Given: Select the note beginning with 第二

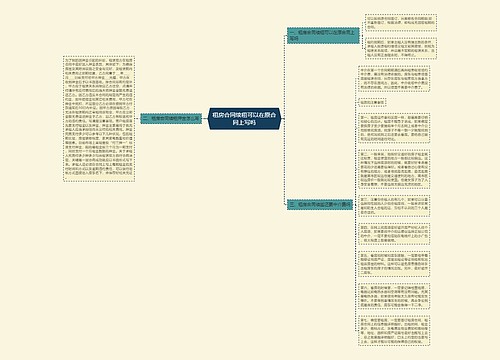Looking at the screenshot, I should [x=394, y=169].
